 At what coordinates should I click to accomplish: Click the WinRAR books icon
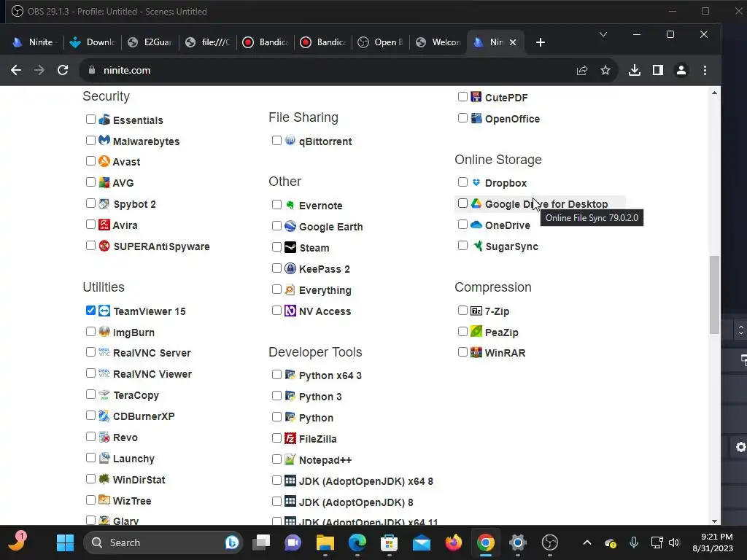pos(476,352)
